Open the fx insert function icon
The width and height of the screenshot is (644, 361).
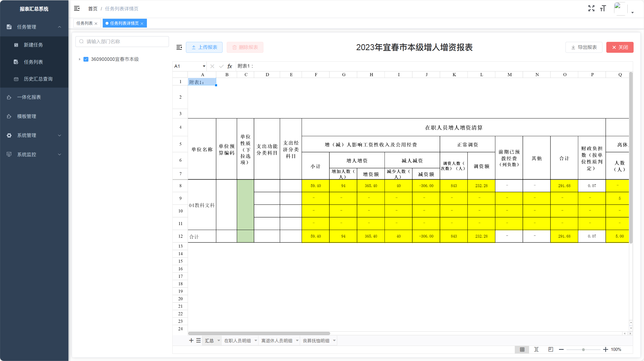pos(230,66)
